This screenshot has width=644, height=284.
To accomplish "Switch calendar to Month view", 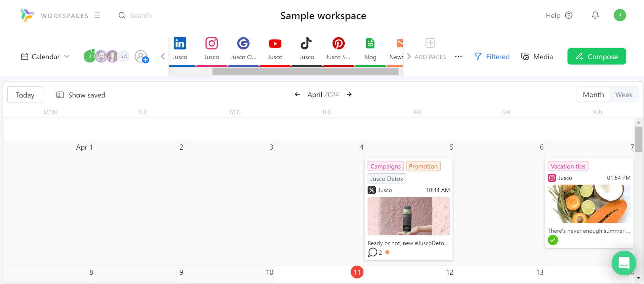I will (x=593, y=95).
